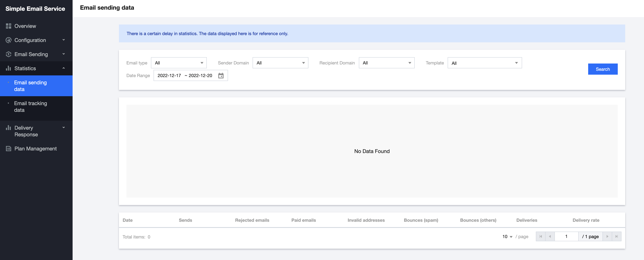Click the Delivery Response bar chart icon
Screen dimensions: 644x260
point(9,128)
